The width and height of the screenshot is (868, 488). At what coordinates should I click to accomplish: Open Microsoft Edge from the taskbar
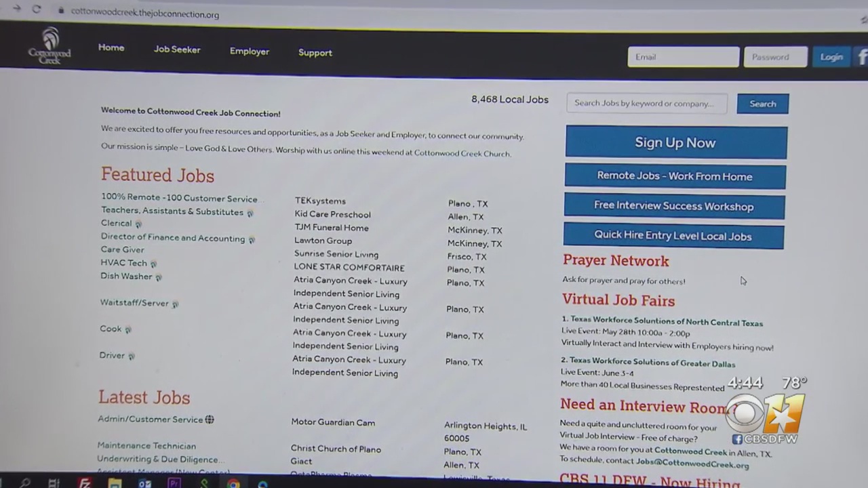tap(263, 484)
